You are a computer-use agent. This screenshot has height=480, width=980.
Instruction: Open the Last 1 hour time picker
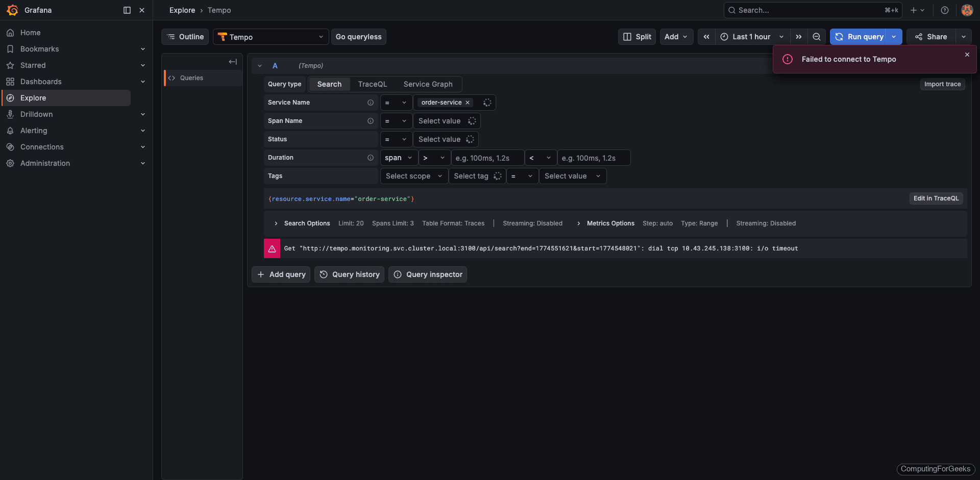coord(751,36)
